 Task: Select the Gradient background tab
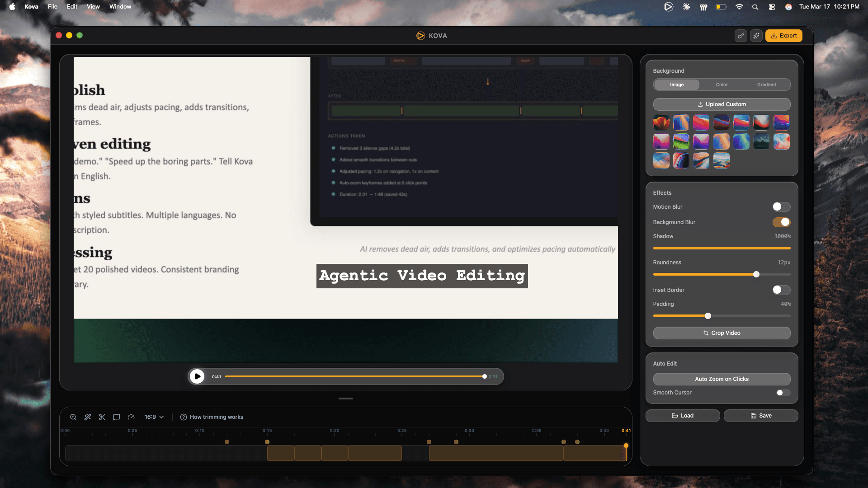[767, 84]
